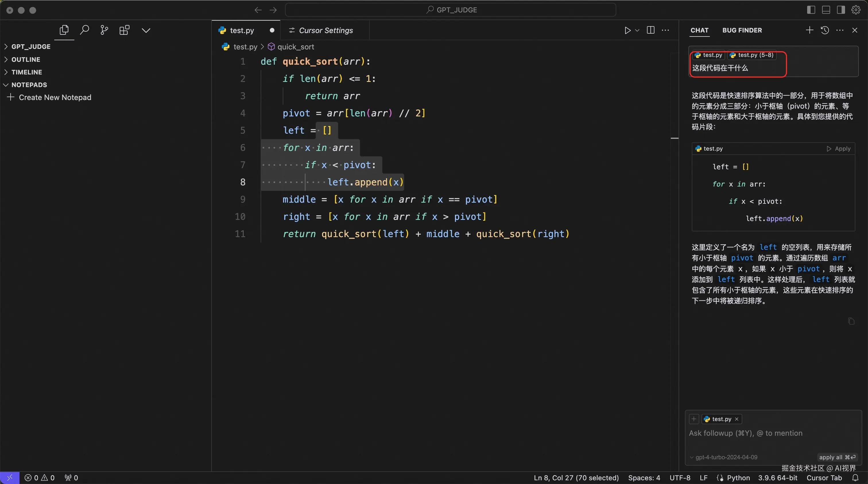Switch to the Cursor Settings tab

click(x=325, y=30)
